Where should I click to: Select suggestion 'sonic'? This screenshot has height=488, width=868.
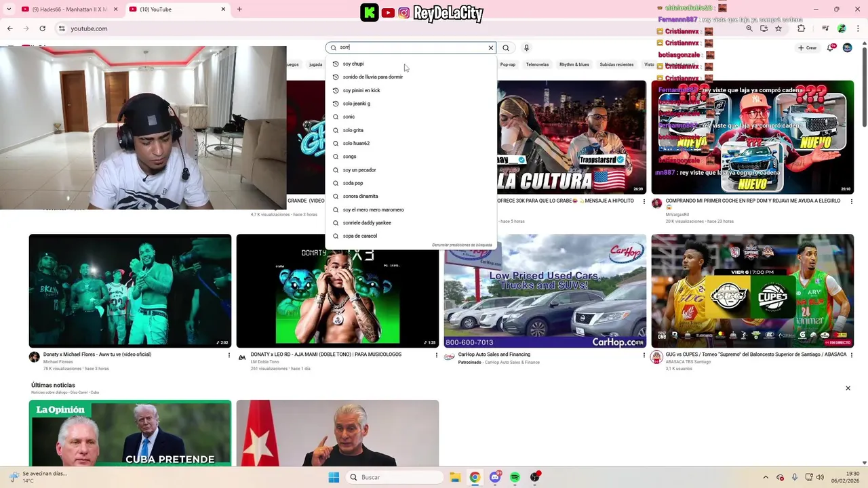[411, 117]
